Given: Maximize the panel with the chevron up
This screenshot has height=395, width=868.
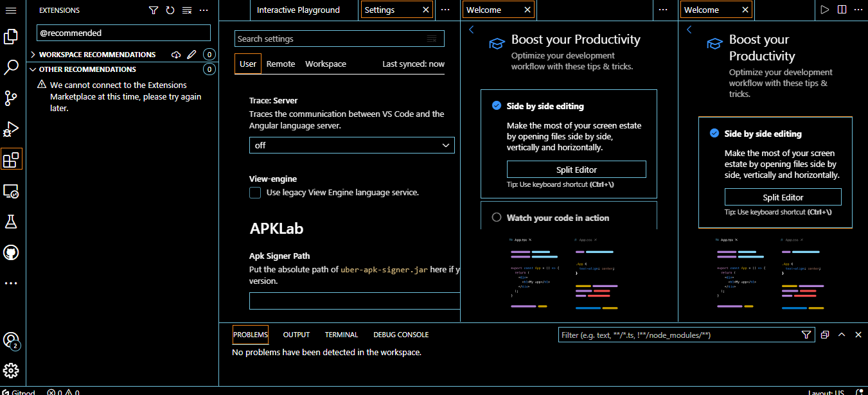Looking at the screenshot, I should pos(841,335).
